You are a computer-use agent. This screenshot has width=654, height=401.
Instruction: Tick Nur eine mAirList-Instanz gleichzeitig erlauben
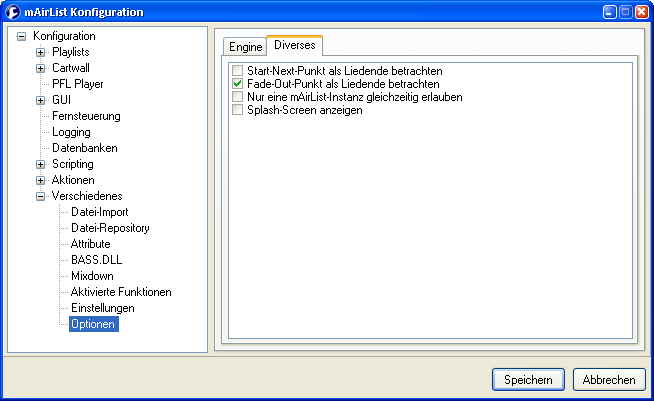tap(237, 97)
